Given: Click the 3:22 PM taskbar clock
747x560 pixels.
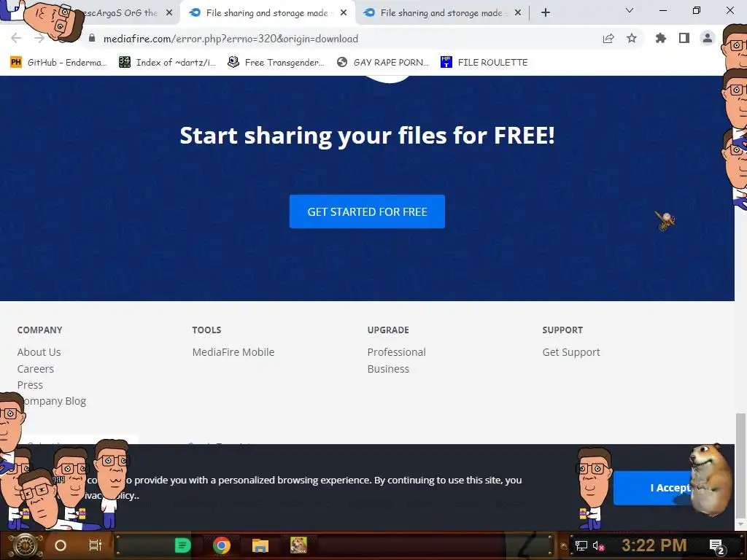Looking at the screenshot, I should click(654, 545).
